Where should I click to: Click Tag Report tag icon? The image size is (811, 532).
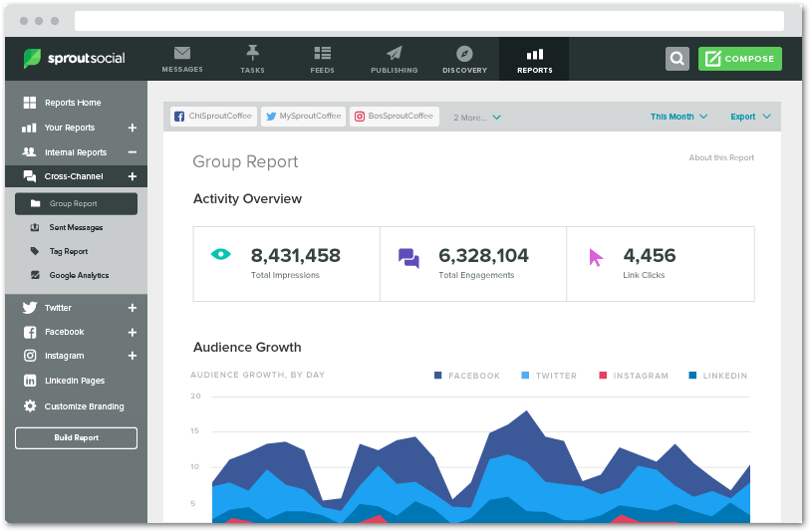[x=35, y=251]
